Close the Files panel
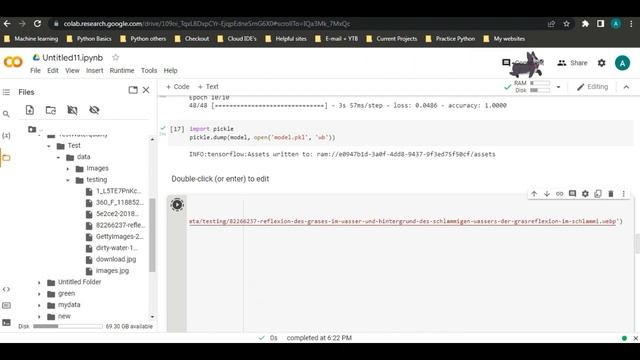Viewport: 640px width, 360px height. 146,90
